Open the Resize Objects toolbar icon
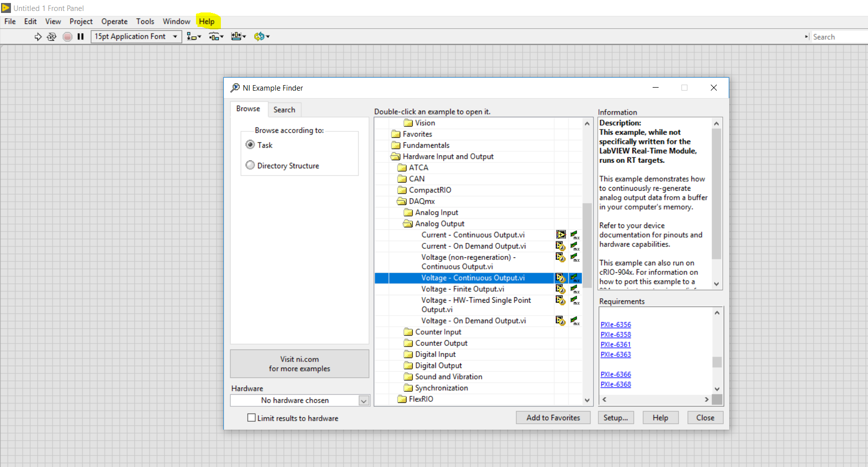Screen dimensions: 868x467 coord(238,36)
